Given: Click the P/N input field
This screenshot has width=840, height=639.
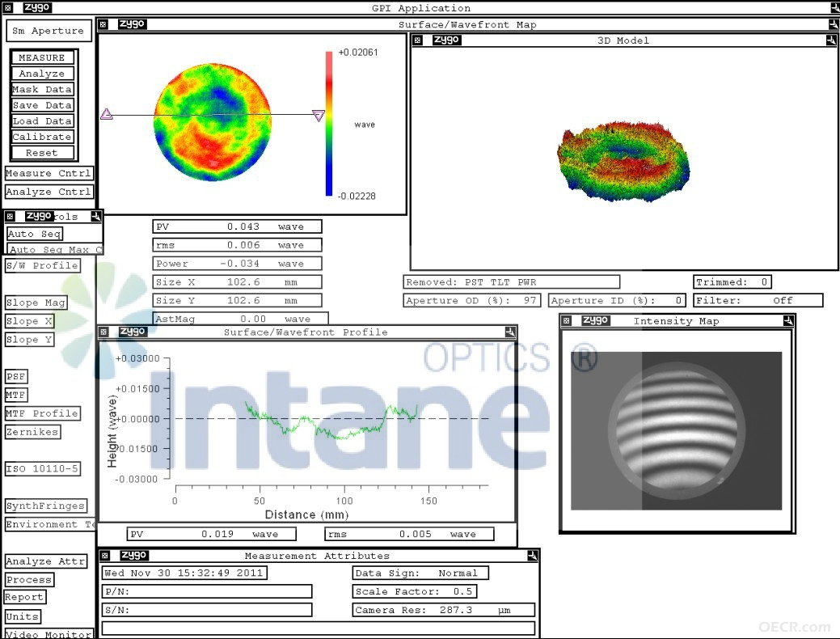Looking at the screenshot, I should coord(207,591).
